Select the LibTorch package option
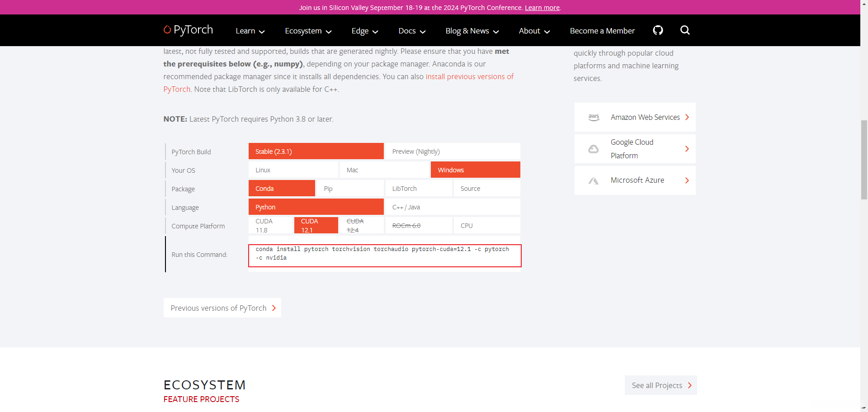The image size is (868, 412). click(419, 189)
